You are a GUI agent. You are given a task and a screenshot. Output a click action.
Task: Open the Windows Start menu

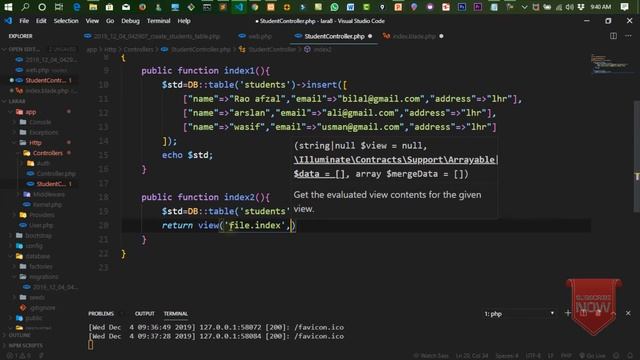pyautogui.click(x=8, y=7)
